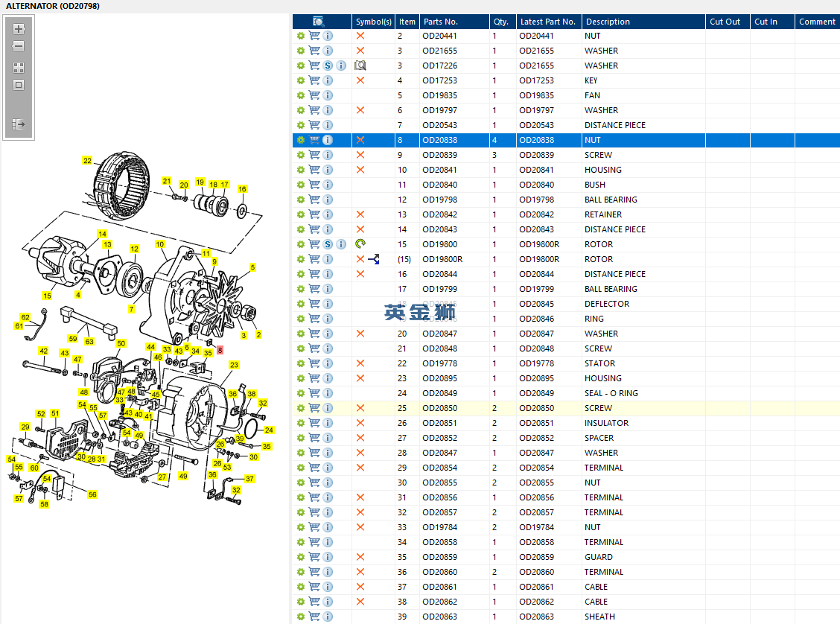Viewport: 840px width, 624px height.
Task: Add FAN OD19835 to shopping cart
Action: 314,95
